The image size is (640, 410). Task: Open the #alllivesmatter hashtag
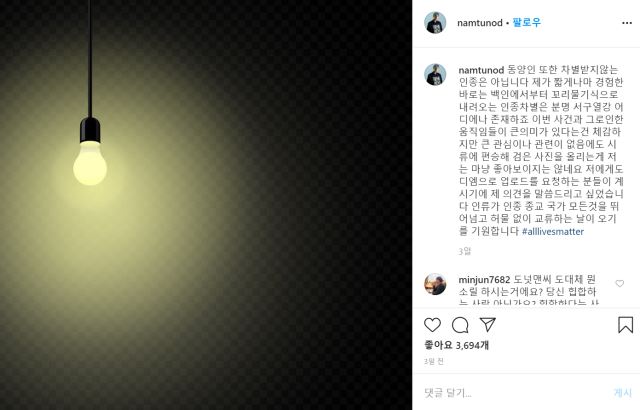(553, 231)
